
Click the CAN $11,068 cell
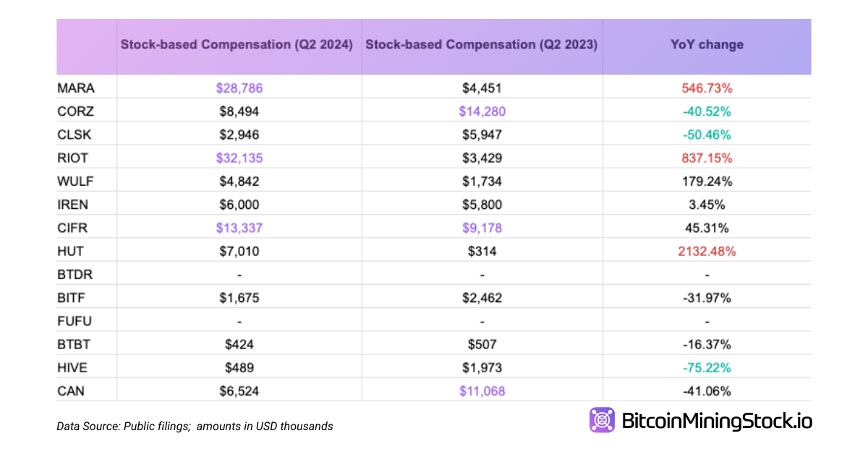[482, 391]
